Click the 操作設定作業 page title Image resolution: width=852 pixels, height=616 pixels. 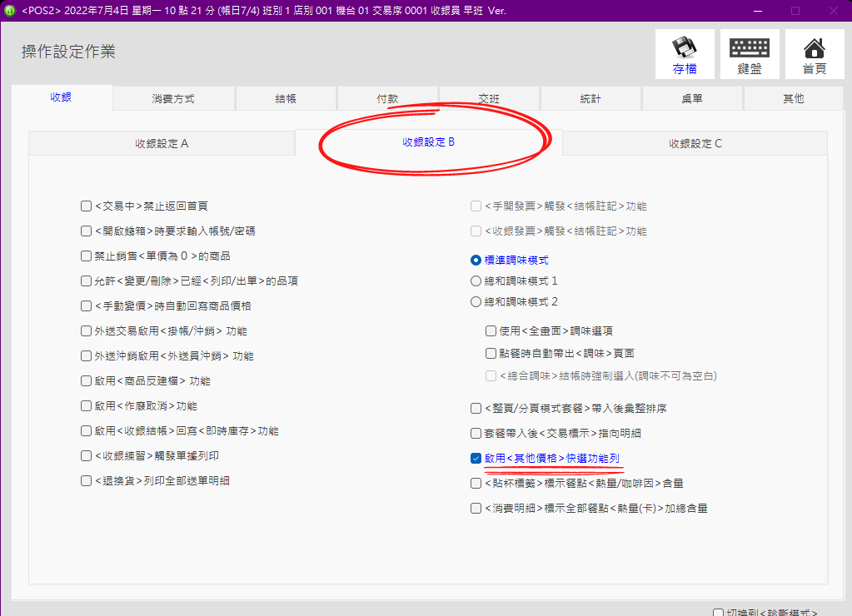click(x=68, y=52)
